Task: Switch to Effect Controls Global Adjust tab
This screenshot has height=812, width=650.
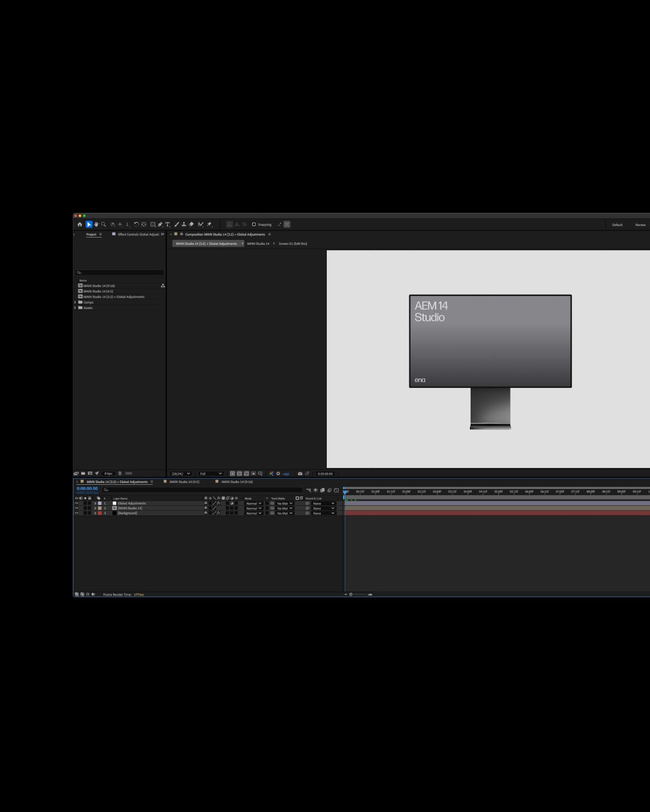Action: (x=138, y=234)
